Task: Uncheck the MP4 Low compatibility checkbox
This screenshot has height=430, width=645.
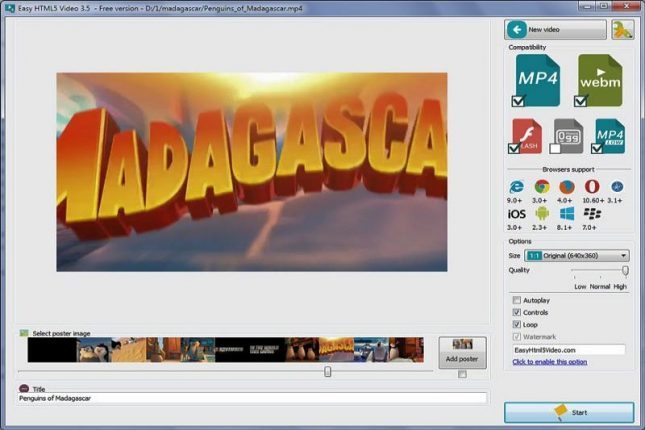Action: click(596, 149)
